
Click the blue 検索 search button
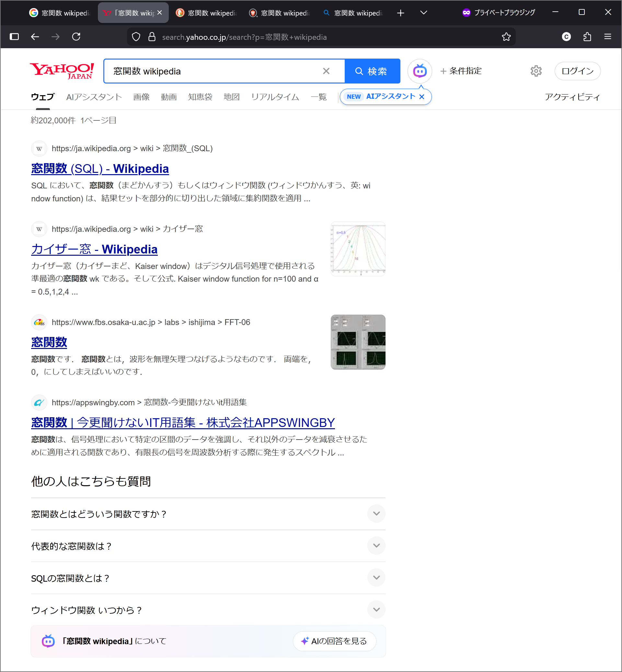(372, 71)
